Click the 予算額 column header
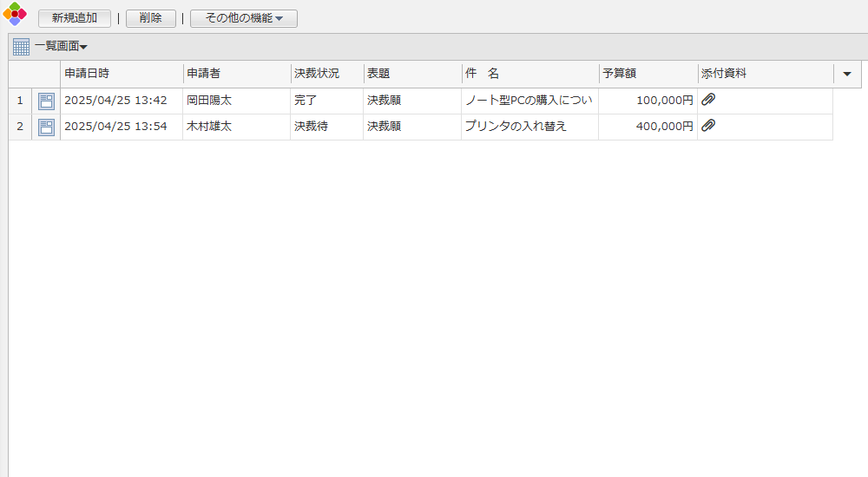This screenshot has width=868, height=477. (620, 74)
